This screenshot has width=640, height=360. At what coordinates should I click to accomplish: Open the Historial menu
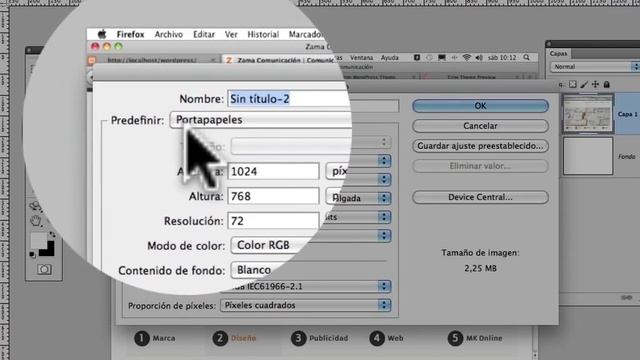point(263,34)
